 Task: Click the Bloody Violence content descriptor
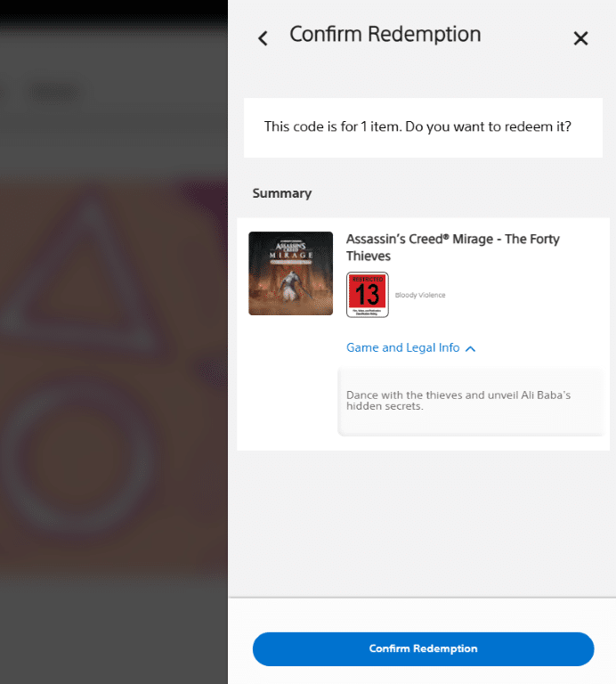tap(420, 296)
